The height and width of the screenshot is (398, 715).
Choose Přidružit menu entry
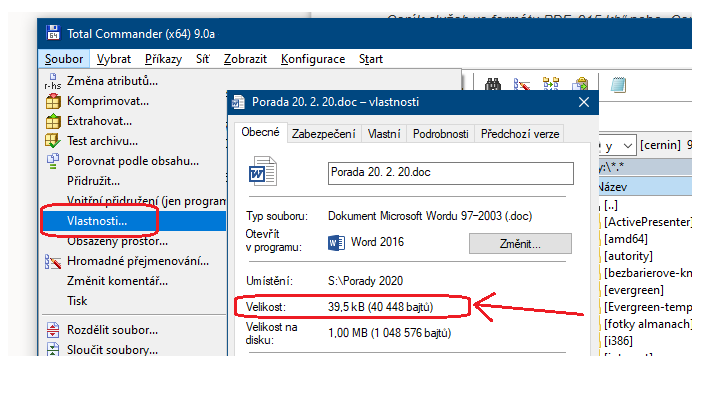click(x=93, y=181)
